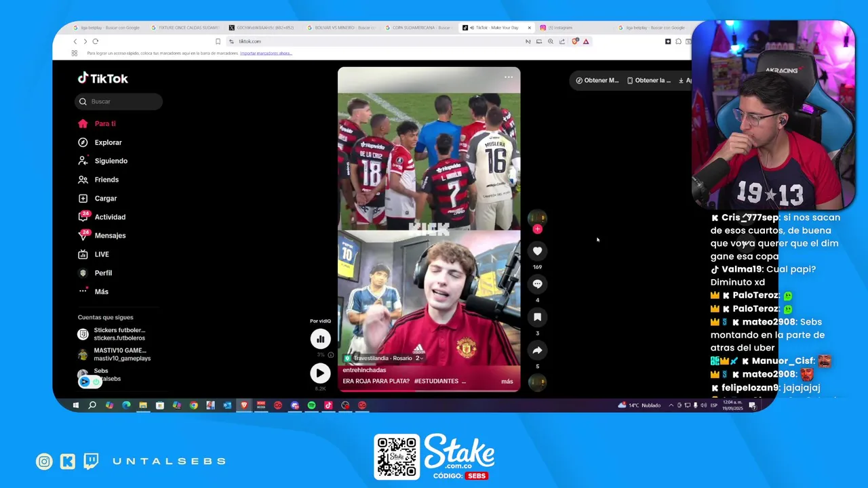Open video comments bubble icon
The width and height of the screenshot is (868, 488).
click(x=537, y=284)
